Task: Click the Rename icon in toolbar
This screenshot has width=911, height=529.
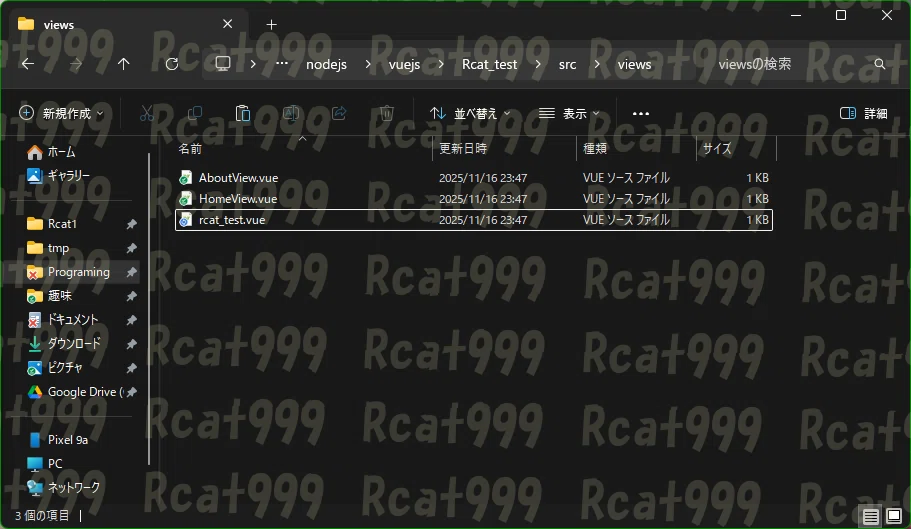Action: [291, 113]
